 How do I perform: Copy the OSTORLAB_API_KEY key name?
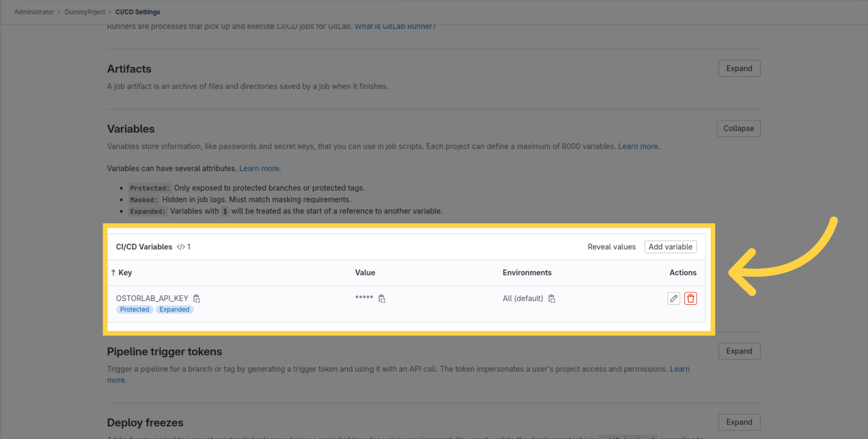197,298
